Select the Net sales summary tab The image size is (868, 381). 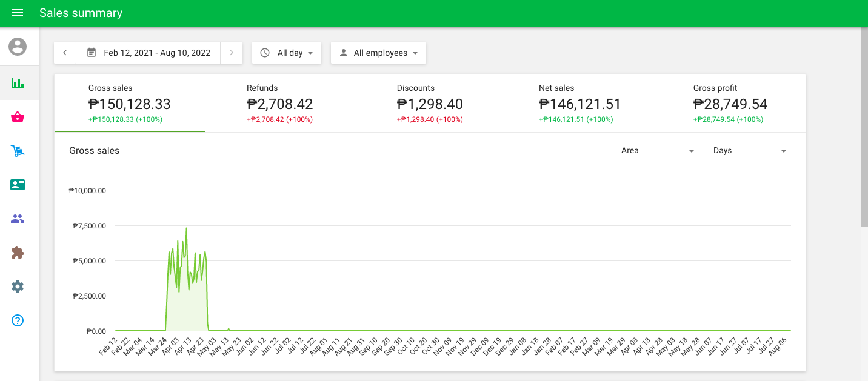(x=579, y=103)
